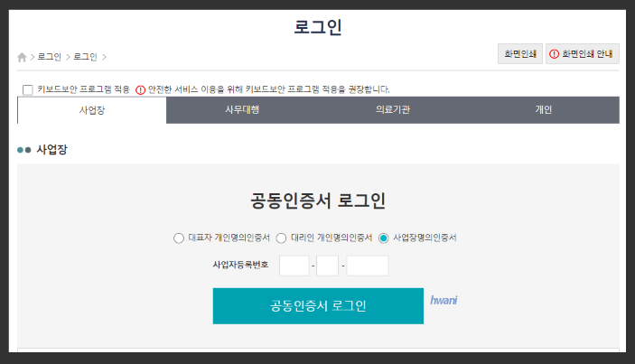Viewport: 635px width, 364px height.
Task: Select 대리인 개인명의인증서 radio button
Action: click(281, 238)
